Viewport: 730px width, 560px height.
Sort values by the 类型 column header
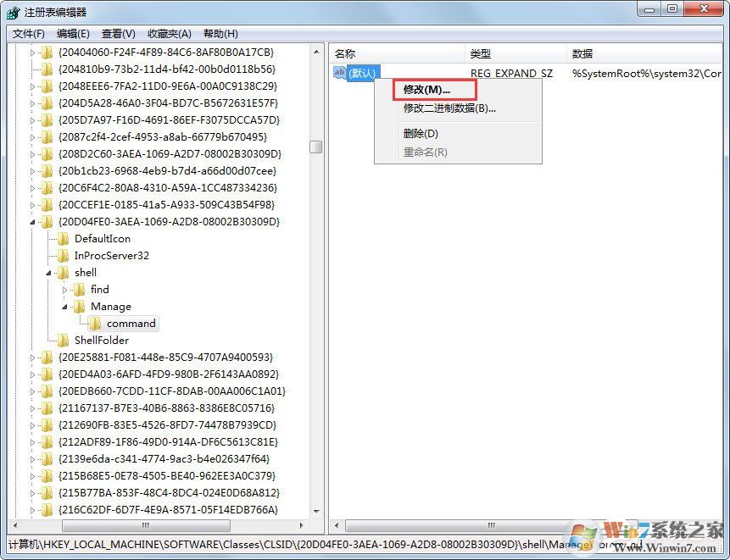[x=478, y=53]
